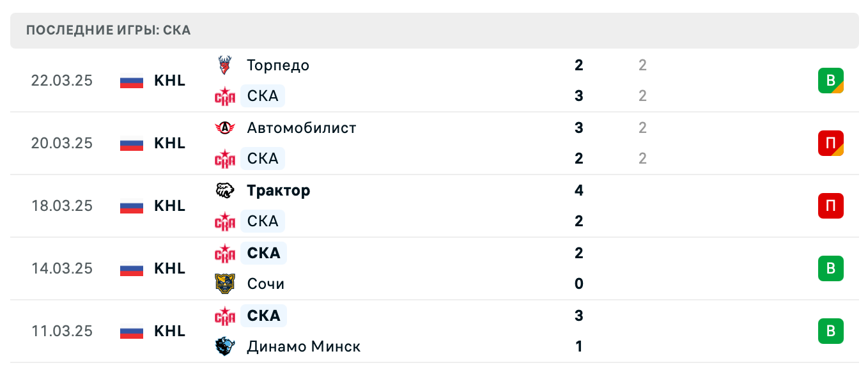Image resolution: width=868 pixels, height=372 pixels.
Task: Click the KHL label next to 11.03.25
Action: [x=169, y=331]
